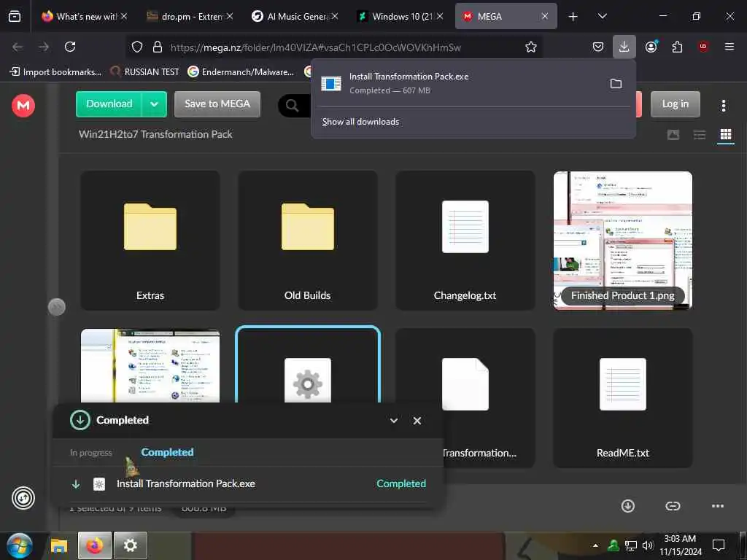Open Firefox hamburger application menu
Image resolution: width=747 pixels, height=560 pixels.
tap(729, 47)
